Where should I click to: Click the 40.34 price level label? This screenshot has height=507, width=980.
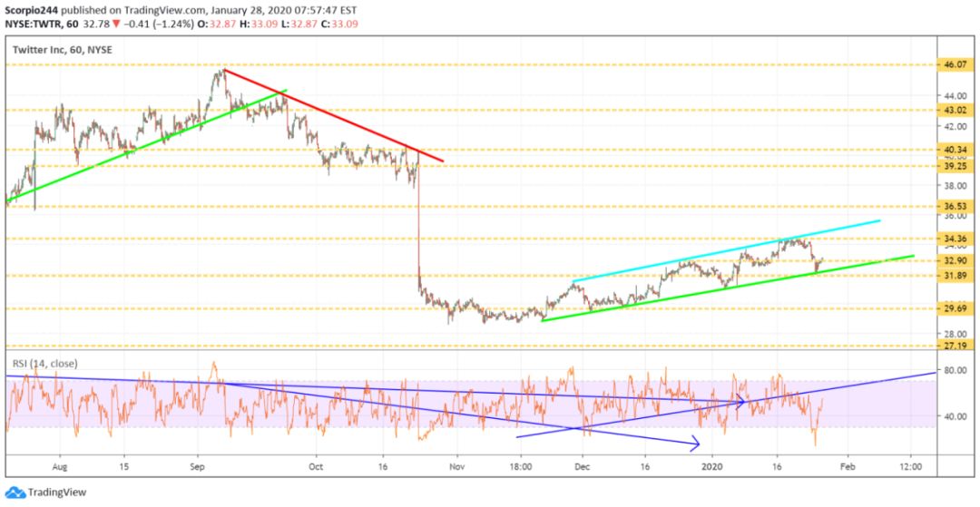[955, 150]
